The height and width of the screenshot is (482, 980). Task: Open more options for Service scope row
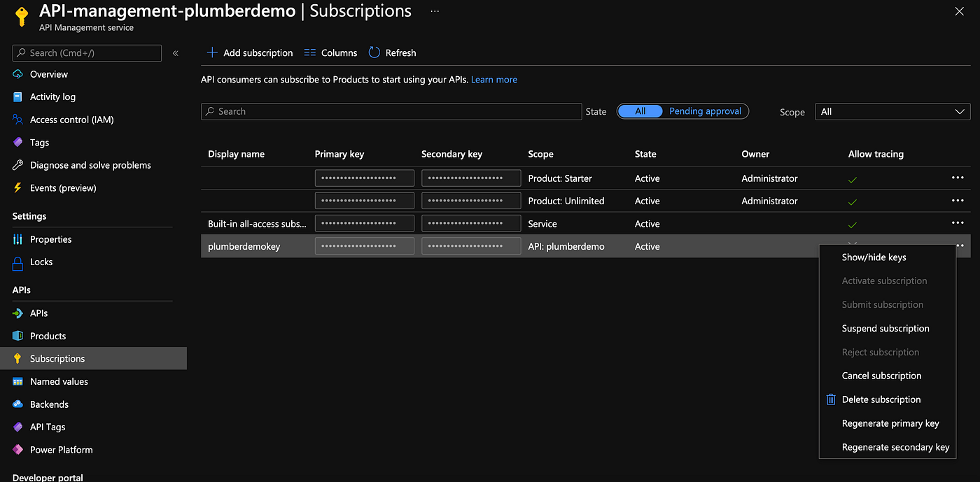tap(958, 223)
